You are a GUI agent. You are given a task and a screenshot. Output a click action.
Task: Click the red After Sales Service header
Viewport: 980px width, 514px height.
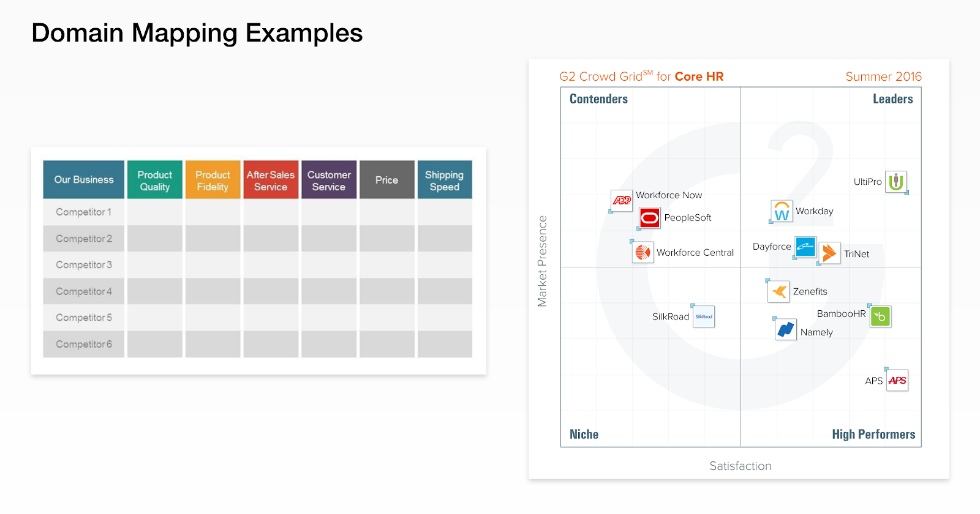pyautogui.click(x=271, y=180)
